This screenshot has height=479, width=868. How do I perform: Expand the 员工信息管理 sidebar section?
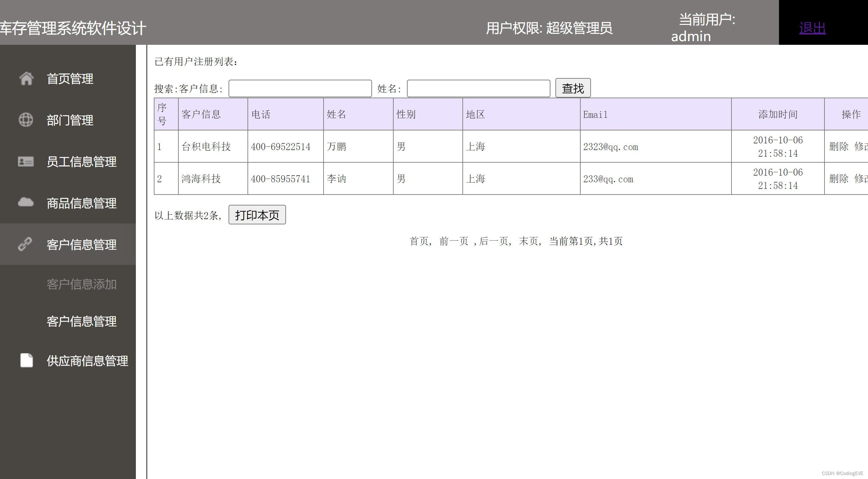point(81,162)
